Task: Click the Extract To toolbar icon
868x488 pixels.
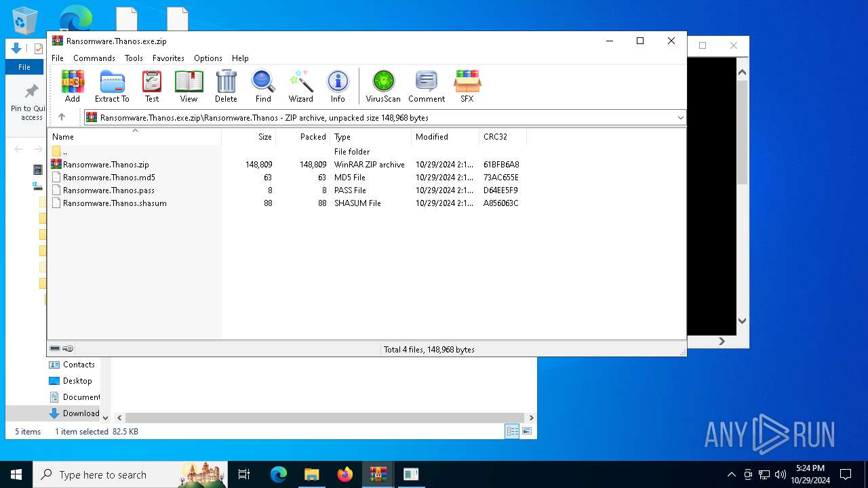Action: (112, 86)
